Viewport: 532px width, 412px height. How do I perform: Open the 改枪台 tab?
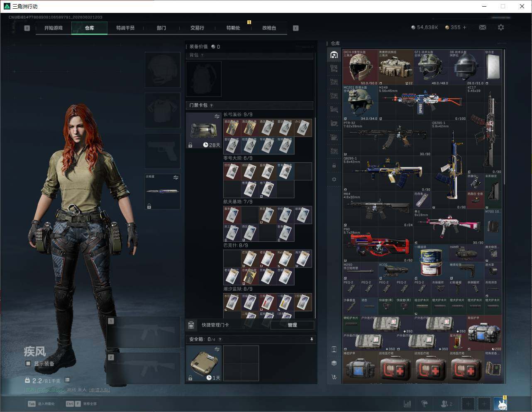269,28
